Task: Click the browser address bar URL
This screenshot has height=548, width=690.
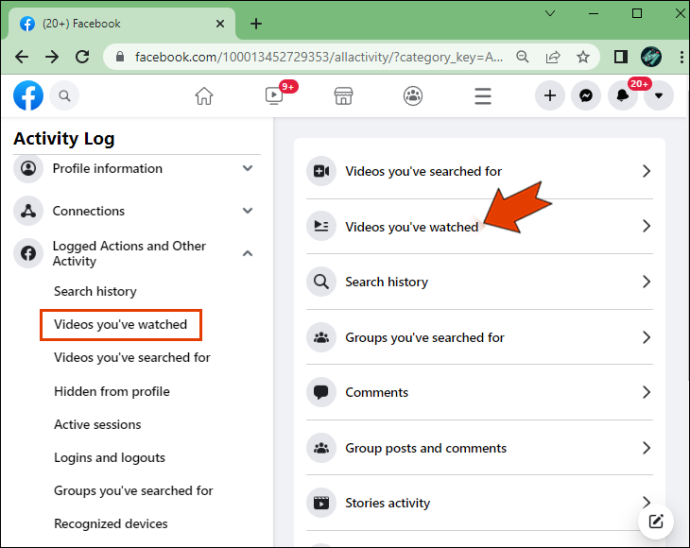Action: [319, 57]
